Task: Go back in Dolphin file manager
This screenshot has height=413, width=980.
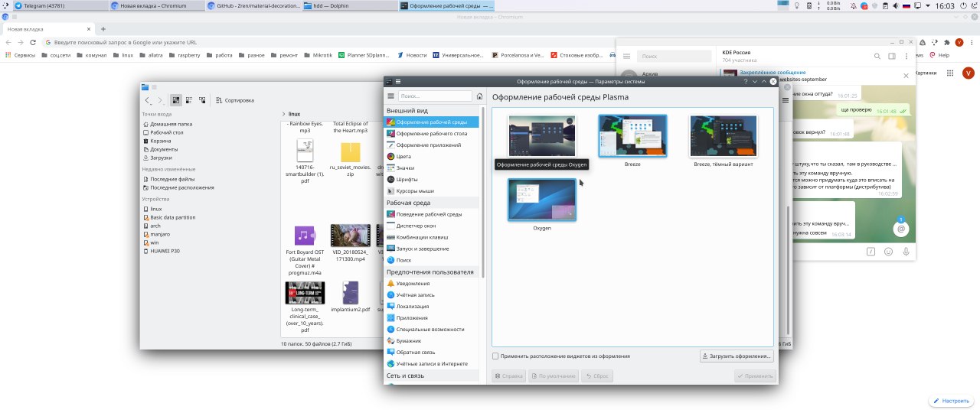Action: pyautogui.click(x=148, y=100)
